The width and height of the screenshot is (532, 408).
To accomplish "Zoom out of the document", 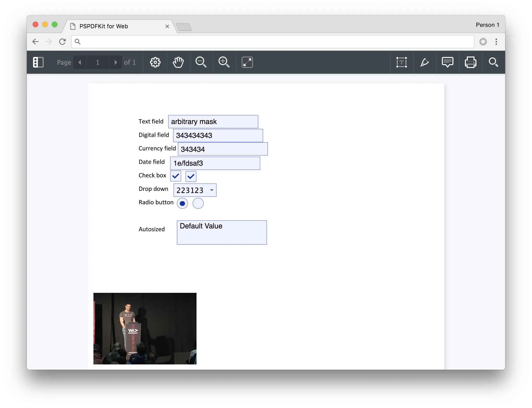I will coord(201,62).
